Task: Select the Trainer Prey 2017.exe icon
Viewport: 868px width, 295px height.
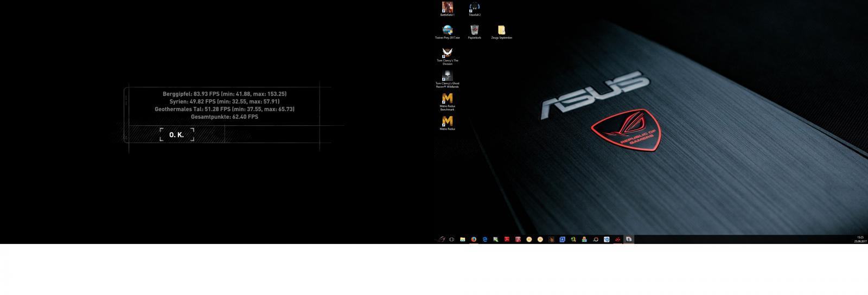Action: pos(447,31)
